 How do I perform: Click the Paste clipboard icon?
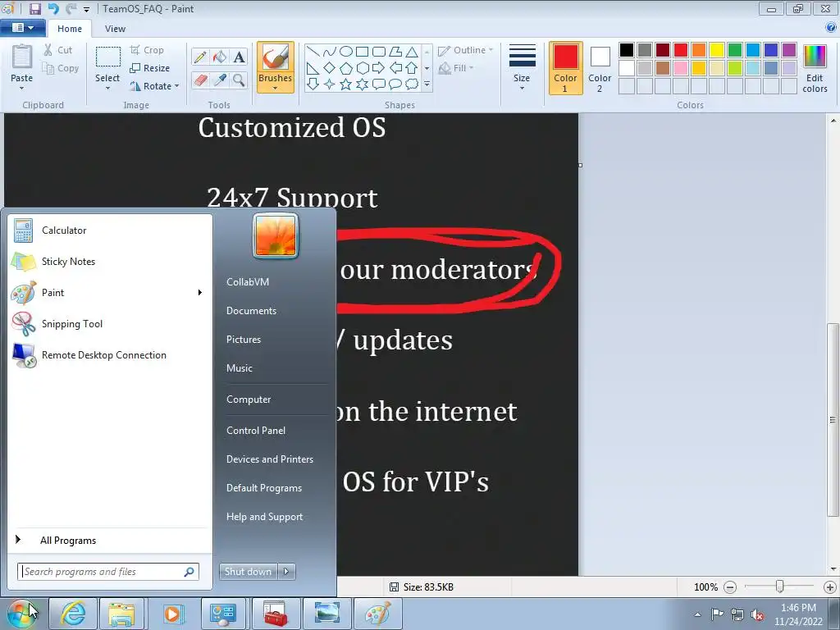22,57
